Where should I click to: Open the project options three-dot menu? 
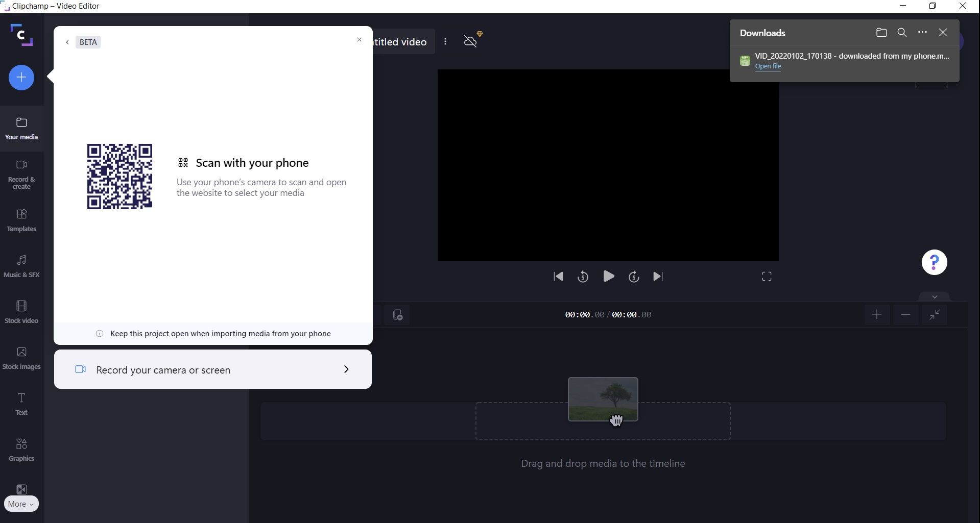(445, 41)
